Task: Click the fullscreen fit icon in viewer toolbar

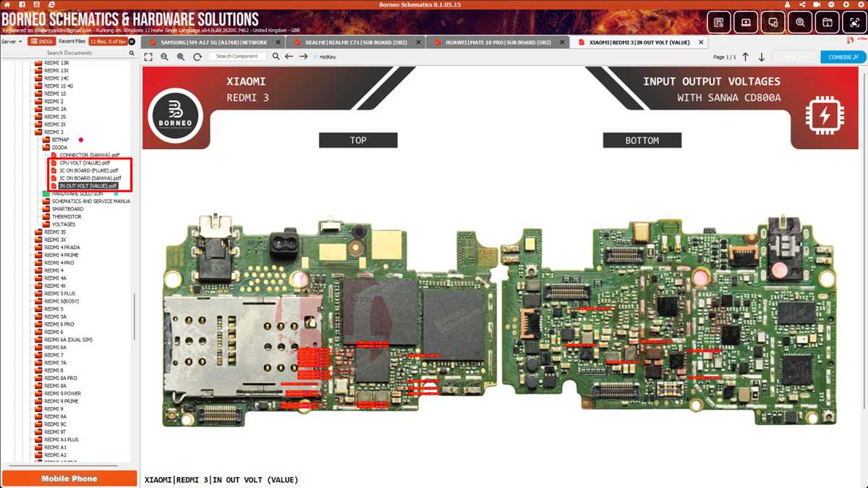Action: pos(148,56)
